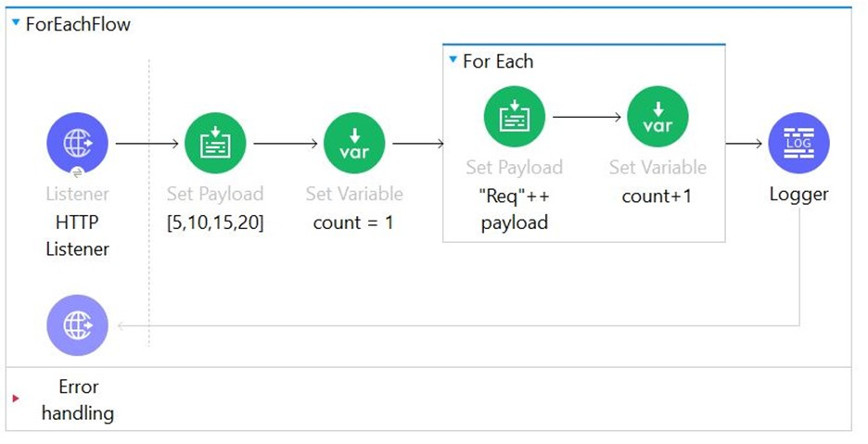This screenshot has width=868, height=444.
Task: Click the [5,10,15,20] label text
Action: pos(215,222)
